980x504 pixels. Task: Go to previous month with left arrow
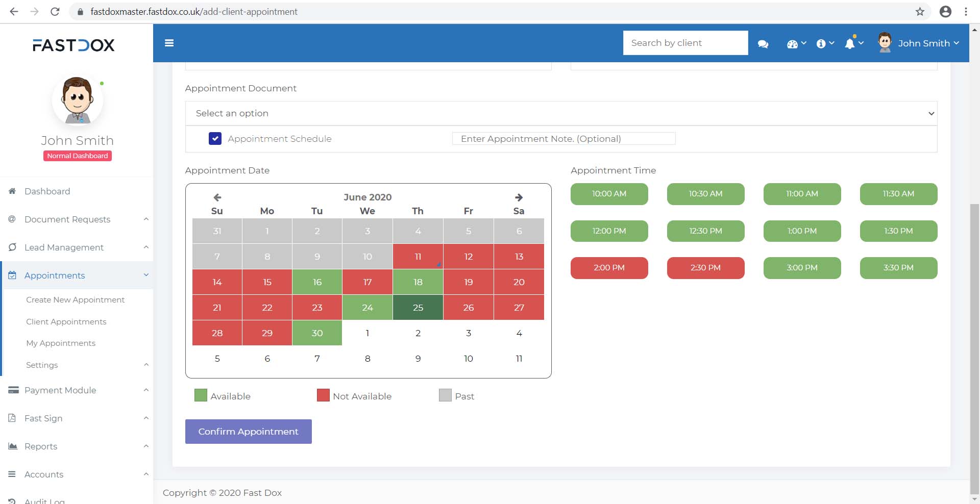pyautogui.click(x=217, y=197)
